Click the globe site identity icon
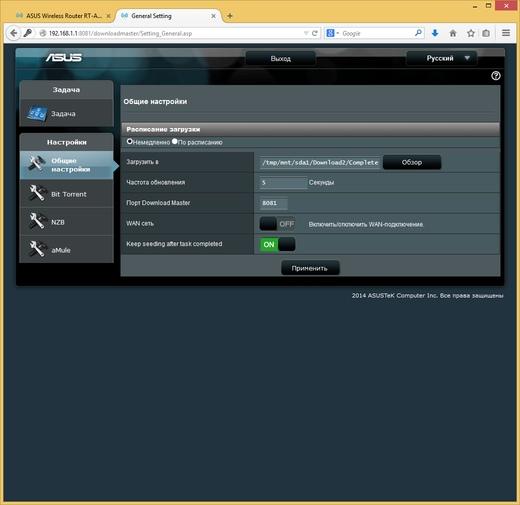The image size is (520, 505). (43, 33)
